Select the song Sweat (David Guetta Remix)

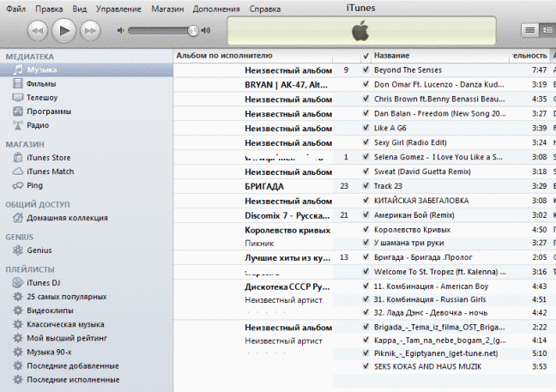(422, 172)
